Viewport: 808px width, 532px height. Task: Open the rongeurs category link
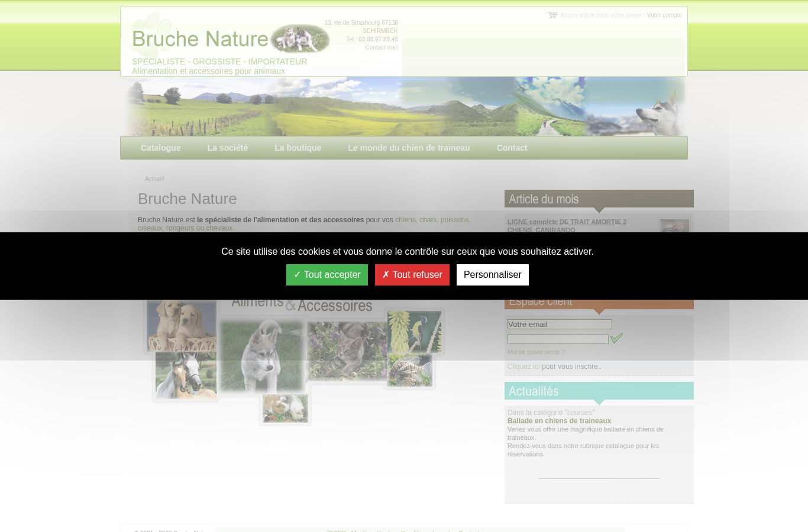180,228
